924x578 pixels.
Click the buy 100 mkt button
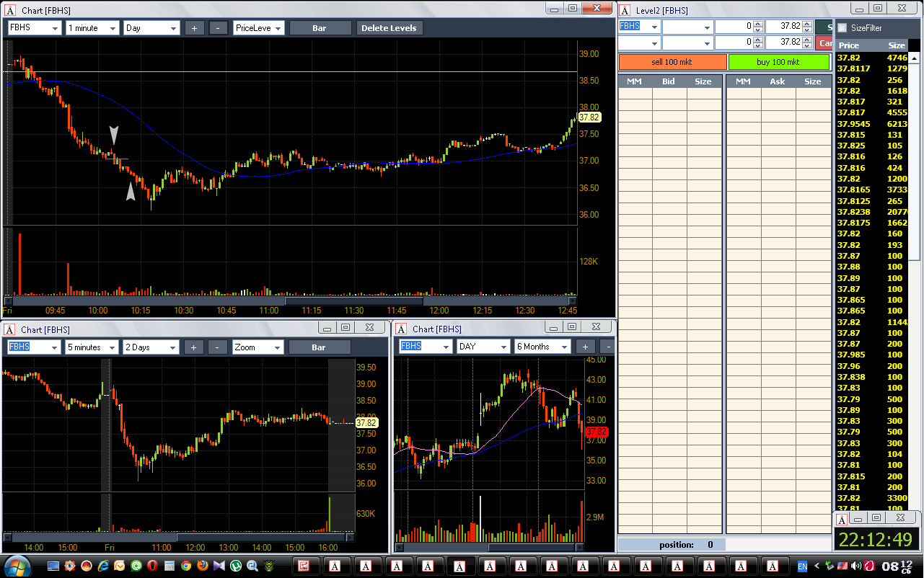778,62
